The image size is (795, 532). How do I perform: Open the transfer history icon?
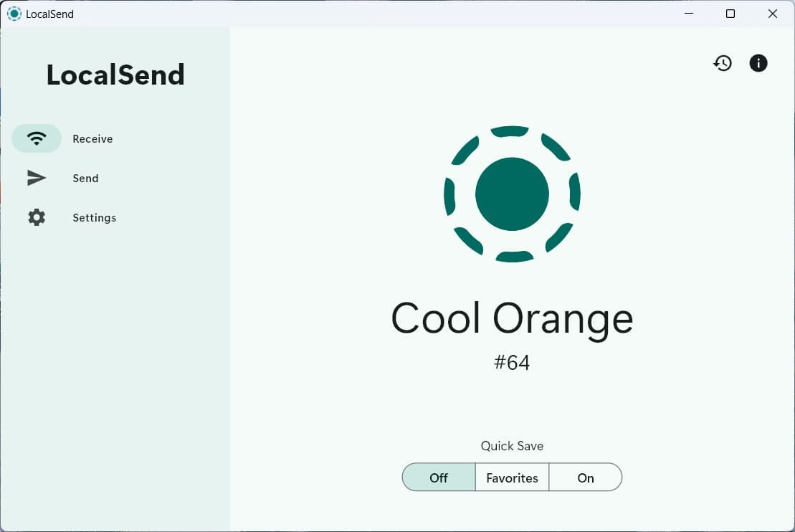click(723, 63)
